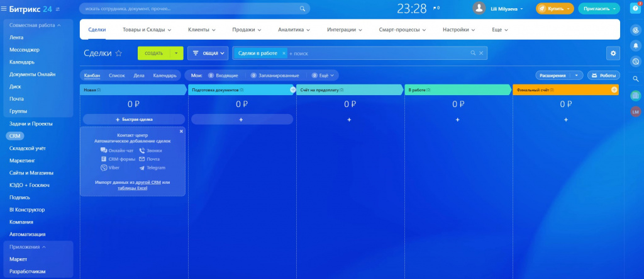644x279 pixels.
Task: Click the Viber icon in Контакт-центр card
Action: coord(104,168)
